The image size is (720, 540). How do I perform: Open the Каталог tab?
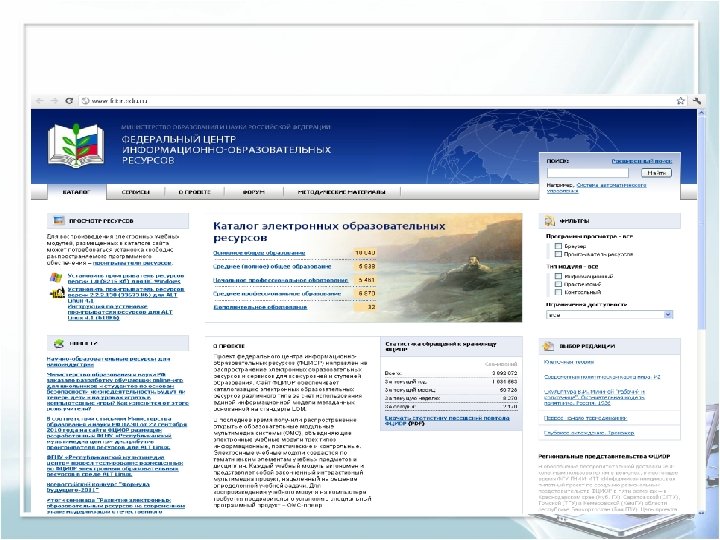pyautogui.click(x=77, y=192)
